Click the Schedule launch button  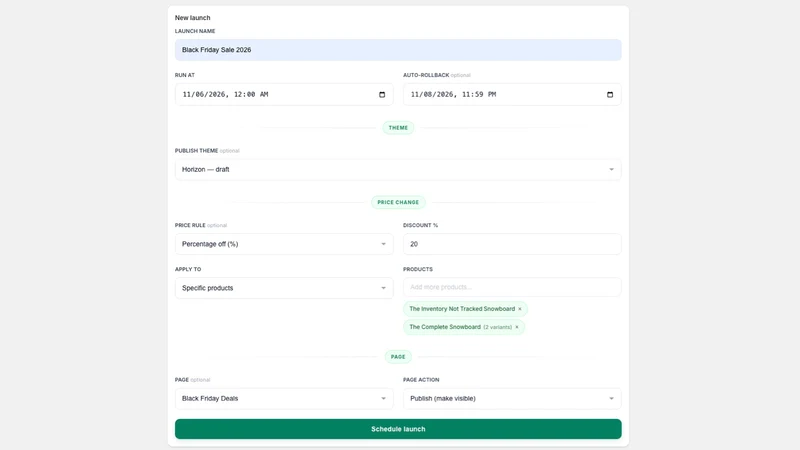pos(398,429)
